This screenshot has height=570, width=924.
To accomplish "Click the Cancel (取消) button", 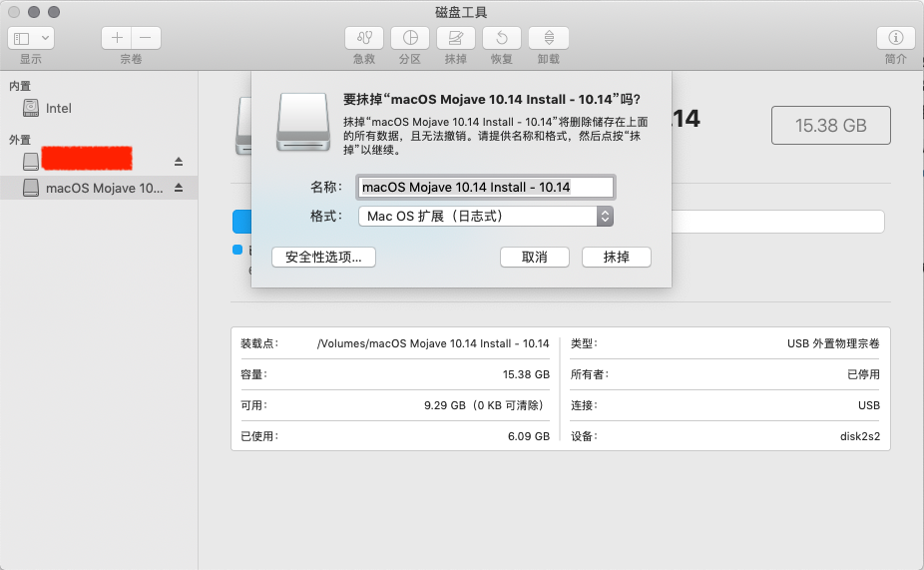I will click(x=535, y=257).
